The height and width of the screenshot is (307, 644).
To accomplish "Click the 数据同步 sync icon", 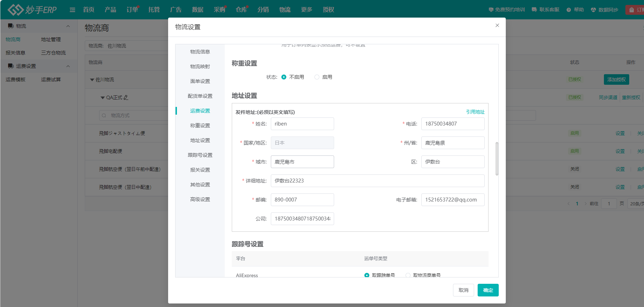I will pos(593,10).
